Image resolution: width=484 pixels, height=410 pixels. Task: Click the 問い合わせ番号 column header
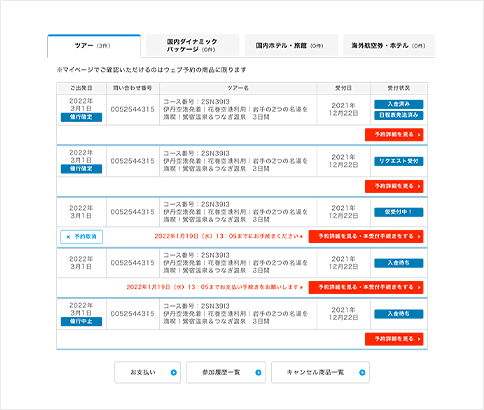(x=133, y=88)
